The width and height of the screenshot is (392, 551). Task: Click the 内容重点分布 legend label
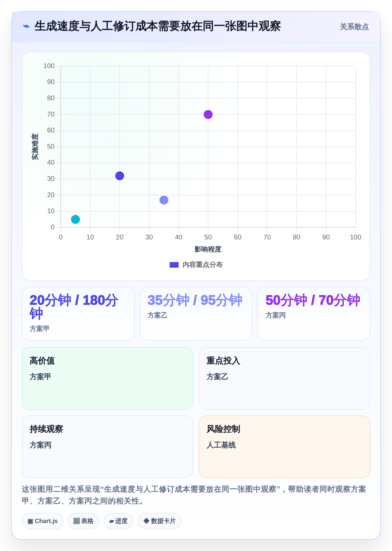coord(202,265)
